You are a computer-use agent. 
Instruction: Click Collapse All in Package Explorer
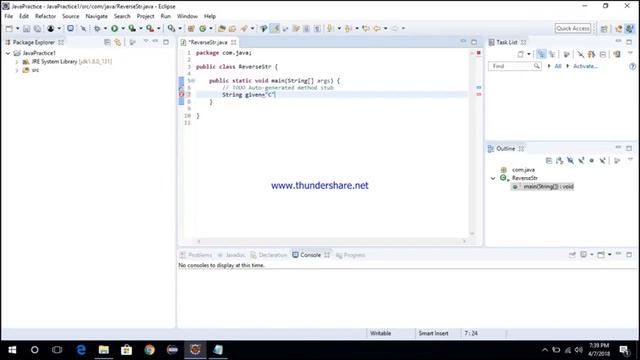107,42
